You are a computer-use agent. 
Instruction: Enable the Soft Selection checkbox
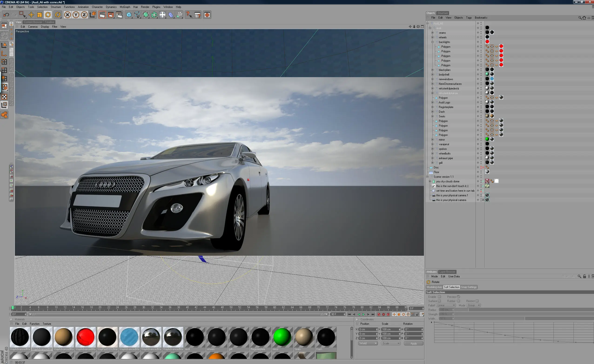pos(439,297)
